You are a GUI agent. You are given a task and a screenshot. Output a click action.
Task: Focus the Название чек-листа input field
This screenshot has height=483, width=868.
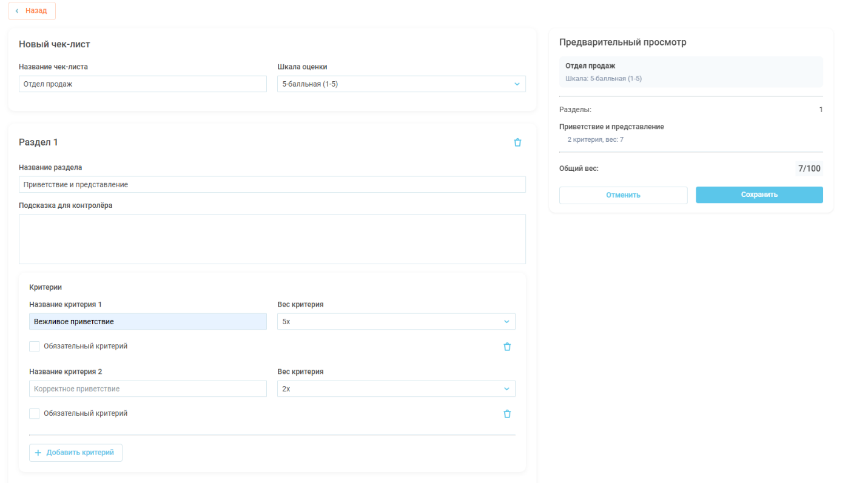[x=143, y=84]
